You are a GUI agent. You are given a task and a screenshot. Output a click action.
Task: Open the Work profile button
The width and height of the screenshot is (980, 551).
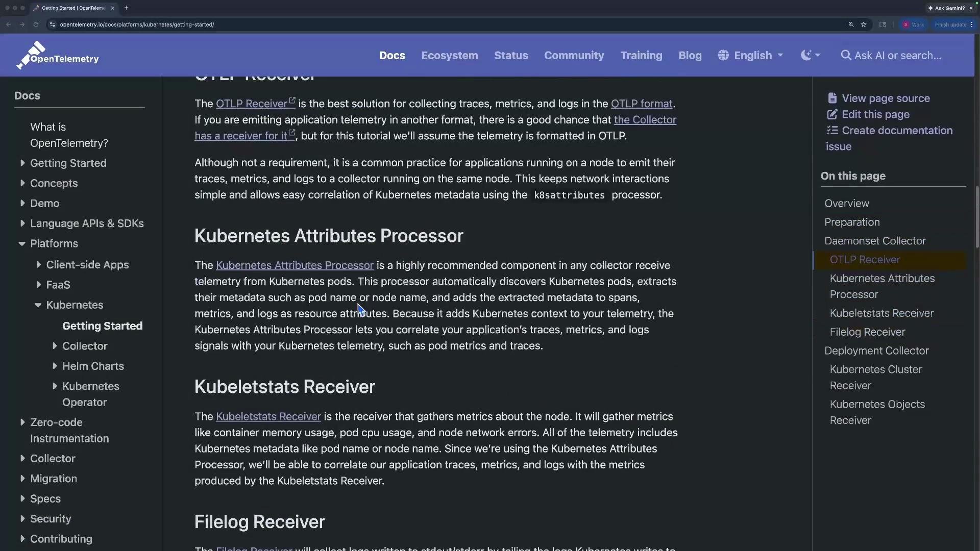tap(913, 24)
